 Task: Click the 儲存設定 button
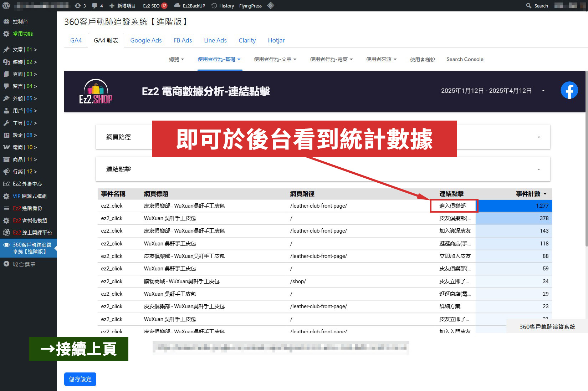[x=80, y=379]
